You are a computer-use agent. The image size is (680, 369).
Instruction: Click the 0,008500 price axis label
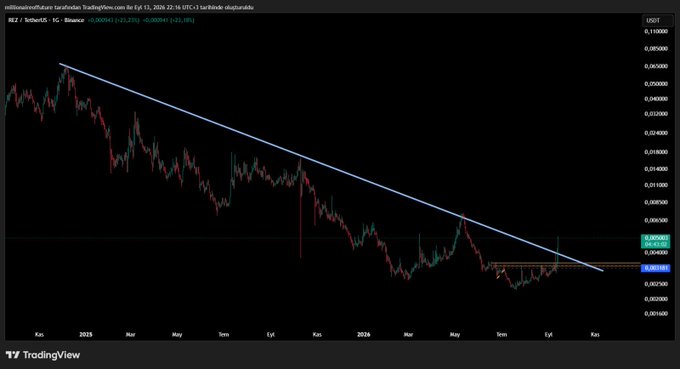click(x=656, y=202)
